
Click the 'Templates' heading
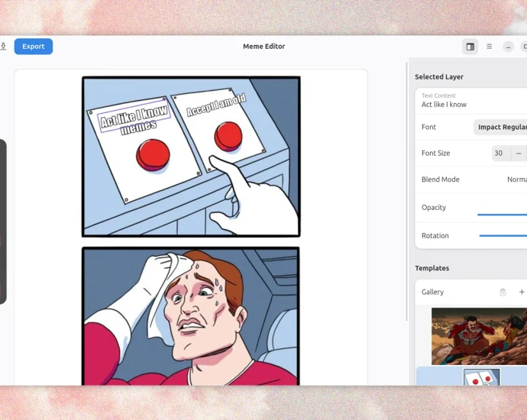point(432,268)
